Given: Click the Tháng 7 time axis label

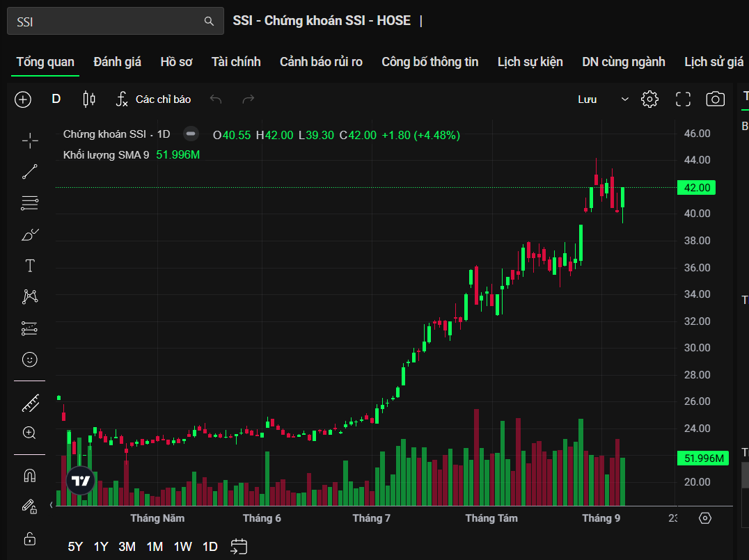Looking at the screenshot, I should coord(371,518).
